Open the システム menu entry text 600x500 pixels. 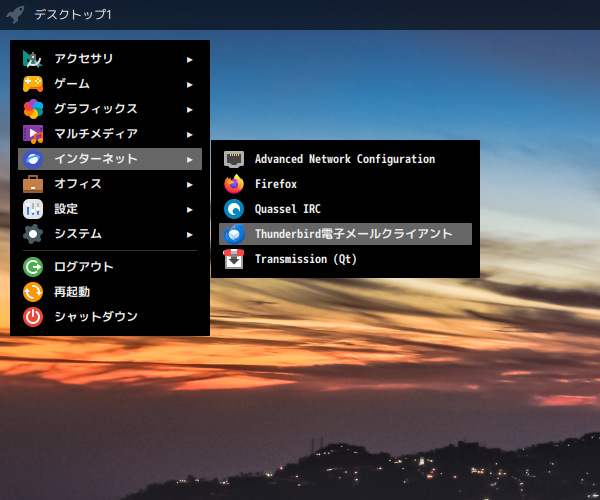tap(78, 234)
